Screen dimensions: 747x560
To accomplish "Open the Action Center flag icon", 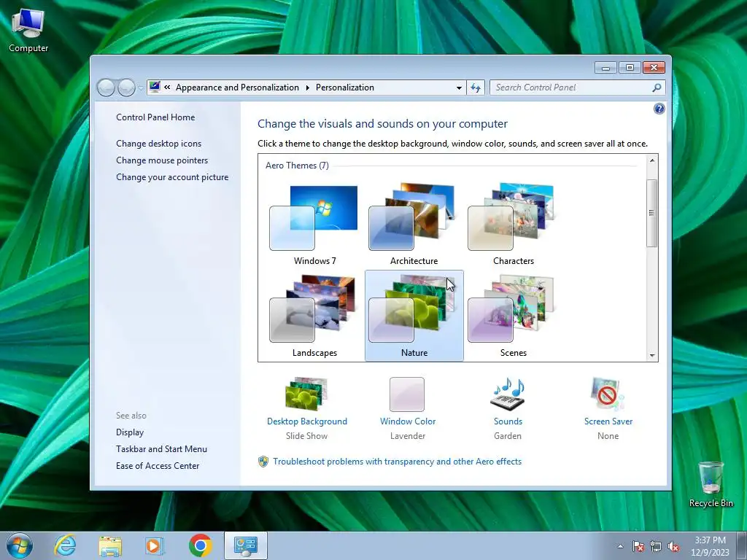I will pyautogui.click(x=638, y=546).
